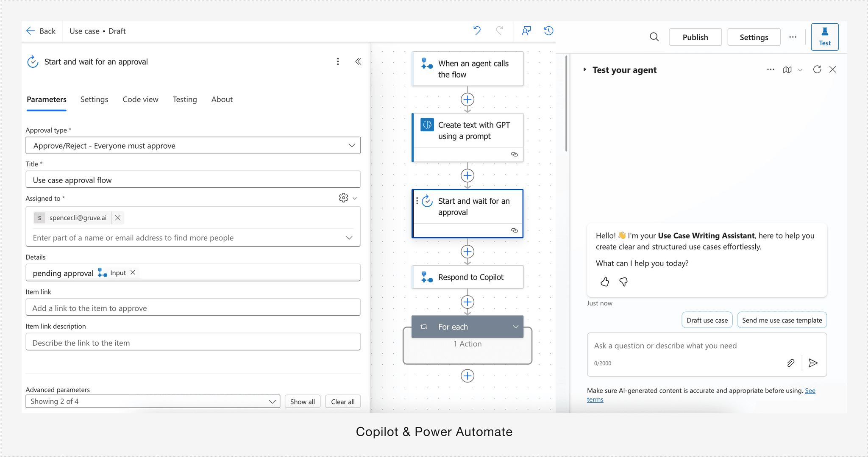Select the Start and wait for approval card

pos(467,213)
